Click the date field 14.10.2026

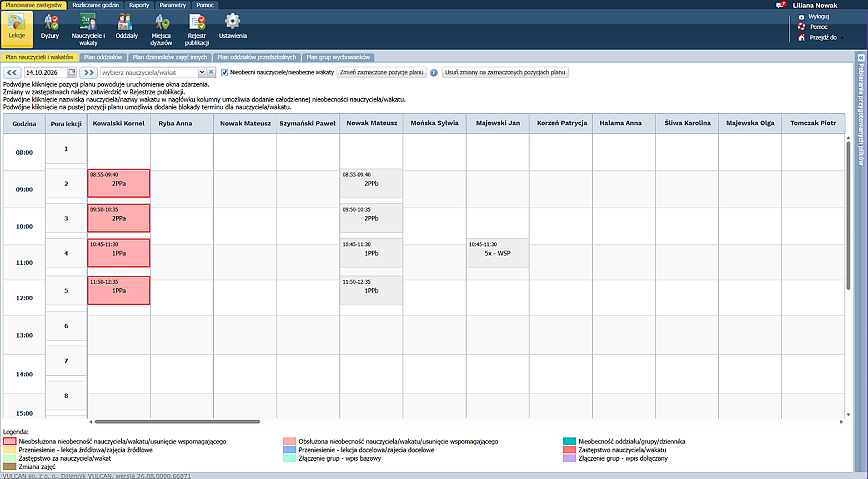[45, 73]
